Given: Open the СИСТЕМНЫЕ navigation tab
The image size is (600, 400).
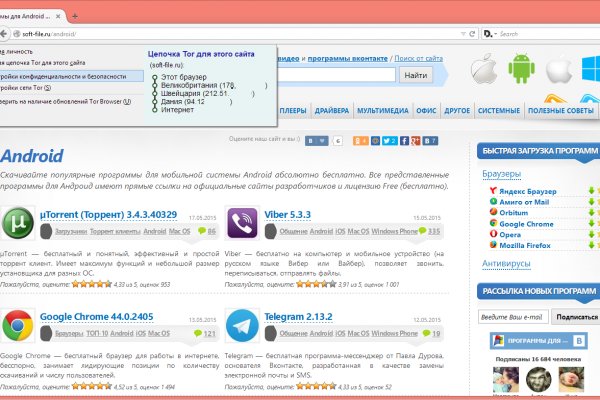Looking at the screenshot, I should coord(499,111).
